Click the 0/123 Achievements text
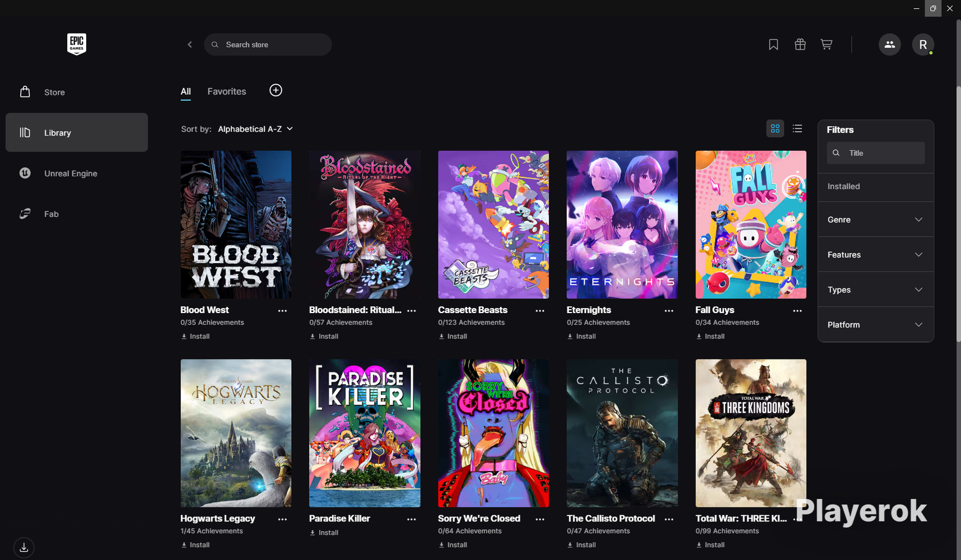This screenshot has width=961, height=560. pyautogui.click(x=471, y=323)
